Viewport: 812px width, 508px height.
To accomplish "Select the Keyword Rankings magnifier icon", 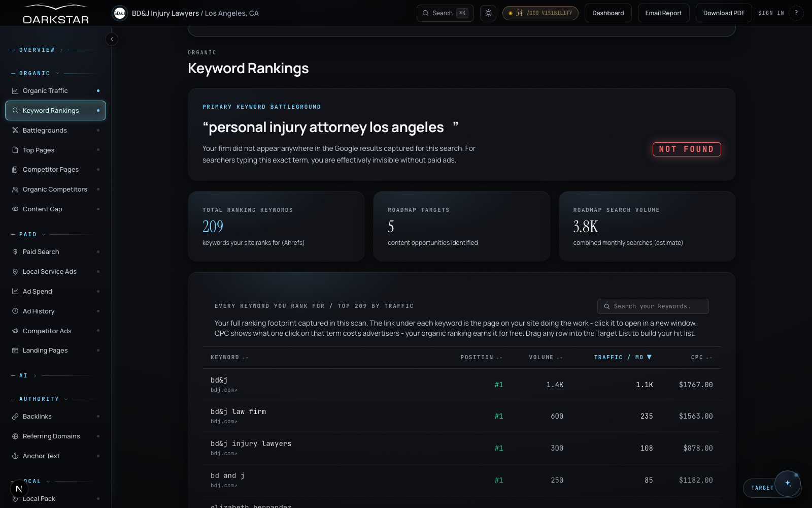I will pyautogui.click(x=15, y=111).
